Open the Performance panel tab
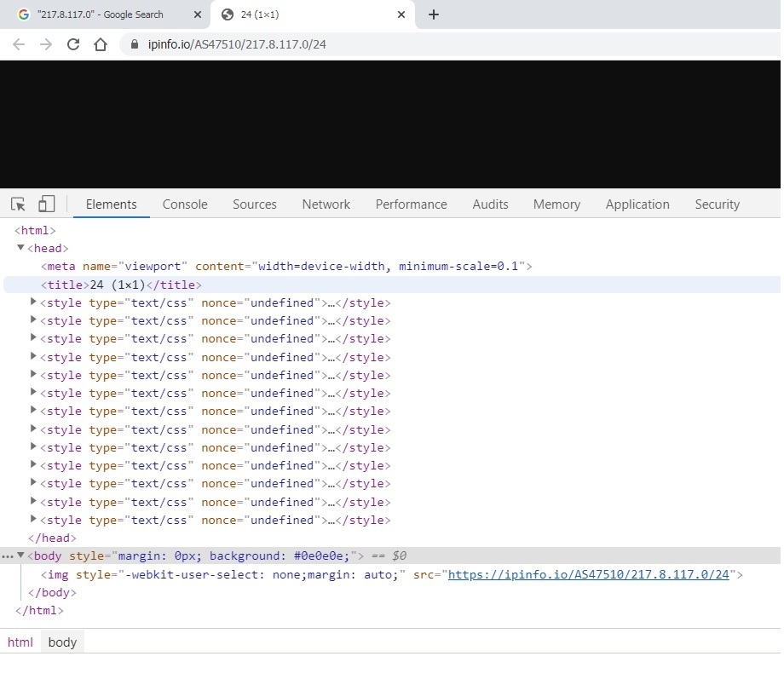The height and width of the screenshot is (685, 784). [x=411, y=204]
